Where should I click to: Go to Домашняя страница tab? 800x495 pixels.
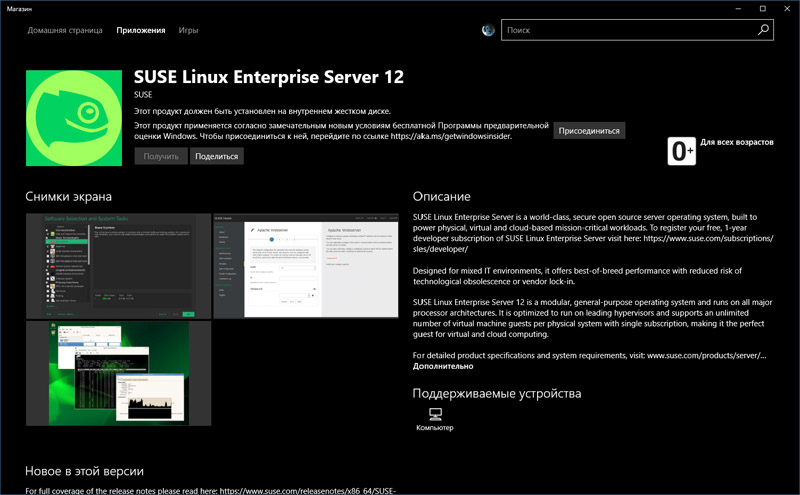pyautogui.click(x=65, y=30)
